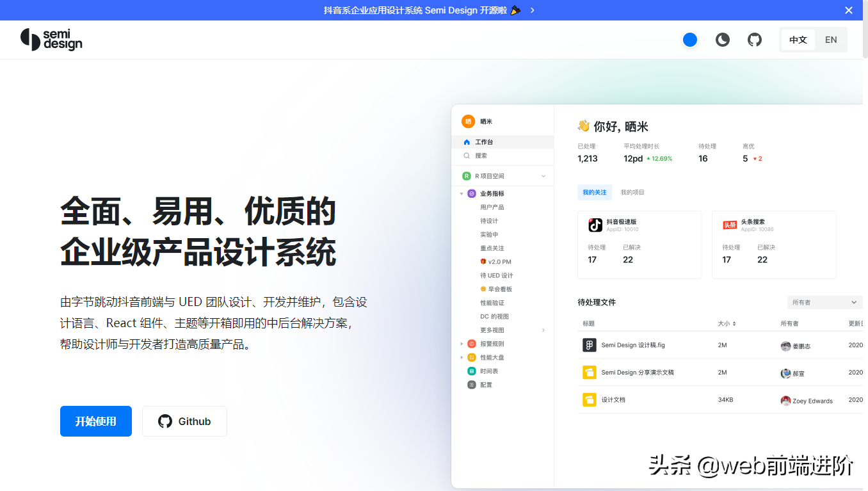
Task: Click the yellow icon for 设计文档
Action: pyautogui.click(x=590, y=399)
